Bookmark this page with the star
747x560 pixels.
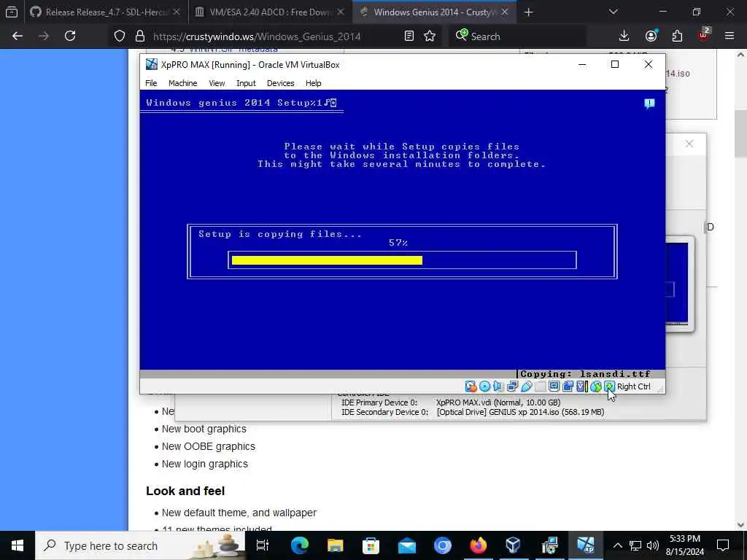click(430, 36)
